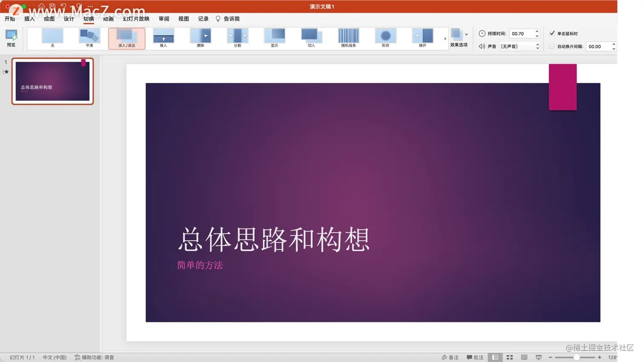644x362 pixels.
Task: Switch to the 审阅 Review tab
Action: tap(164, 19)
